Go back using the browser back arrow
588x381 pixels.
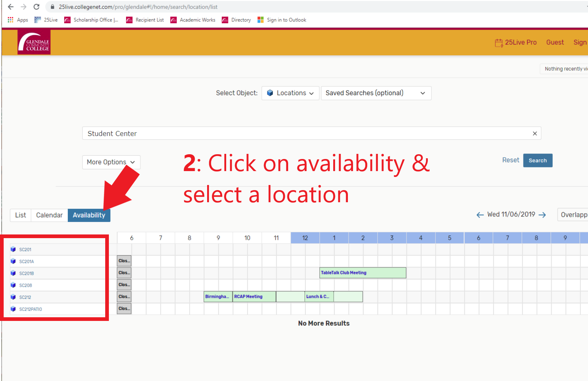pos(11,7)
